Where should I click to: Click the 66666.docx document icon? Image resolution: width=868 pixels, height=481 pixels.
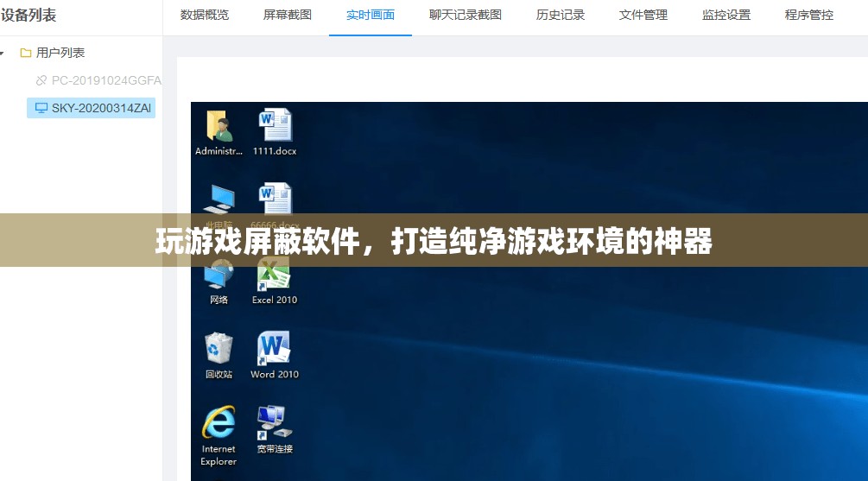click(x=276, y=198)
